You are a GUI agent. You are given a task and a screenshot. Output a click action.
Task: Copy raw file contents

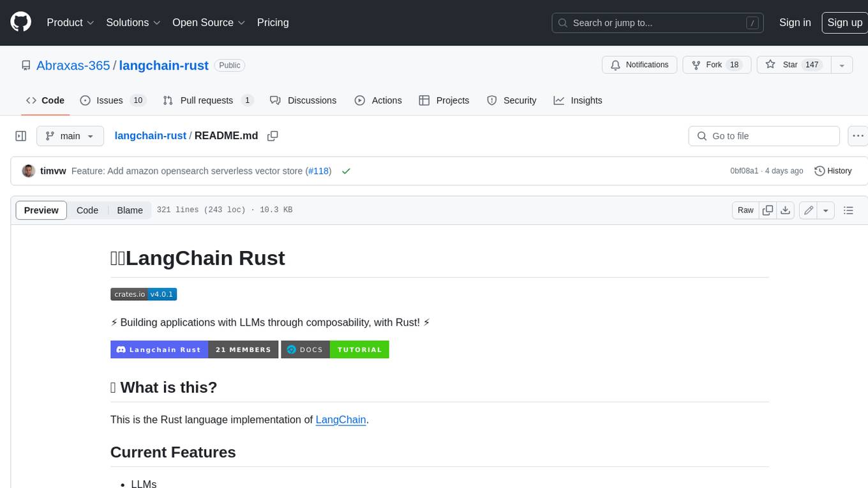click(x=768, y=210)
